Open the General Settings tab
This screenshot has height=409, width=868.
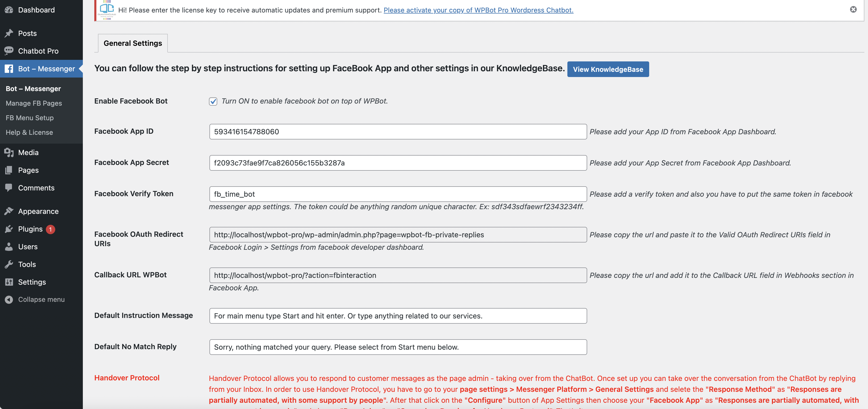[133, 43]
